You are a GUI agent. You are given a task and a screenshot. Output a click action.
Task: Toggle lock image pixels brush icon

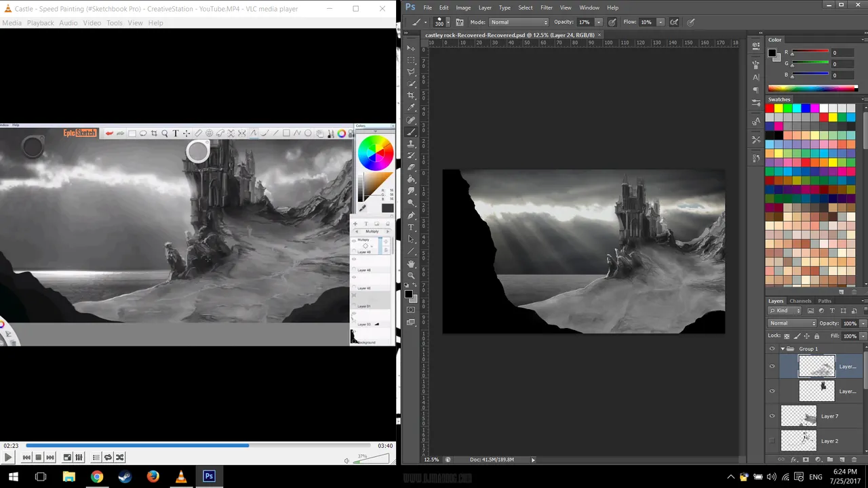[797, 336]
